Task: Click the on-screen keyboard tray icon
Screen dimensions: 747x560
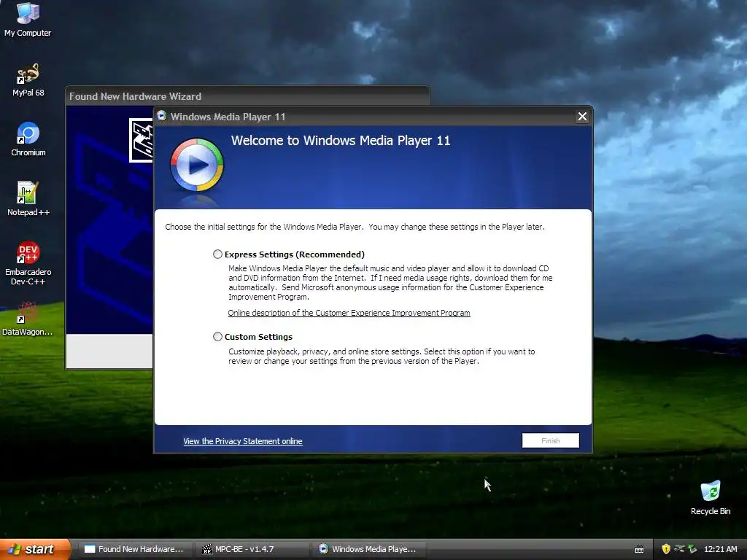Action: click(639, 550)
